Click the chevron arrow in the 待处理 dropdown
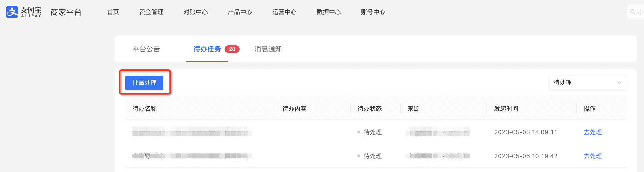Image resolution: width=644 pixels, height=172 pixels. point(619,83)
